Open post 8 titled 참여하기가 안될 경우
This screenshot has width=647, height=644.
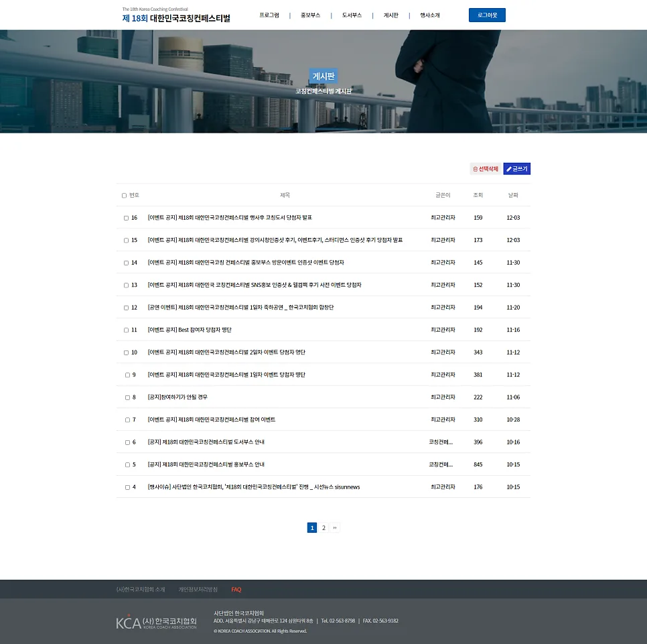(177, 397)
